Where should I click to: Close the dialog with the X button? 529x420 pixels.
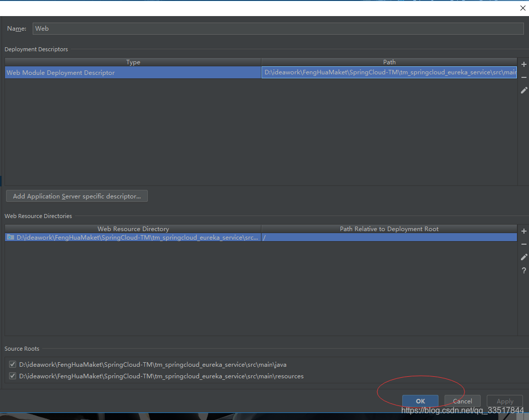tap(522, 8)
